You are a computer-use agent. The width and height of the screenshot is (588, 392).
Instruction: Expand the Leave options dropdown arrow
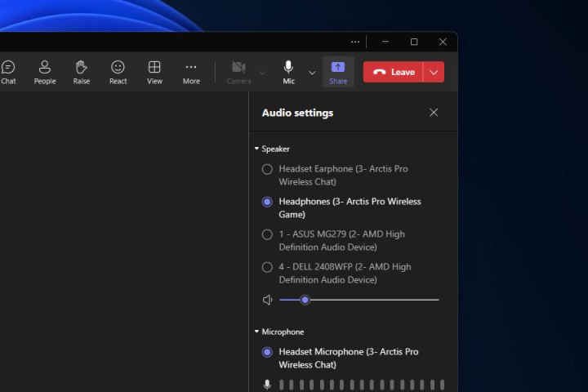click(x=434, y=72)
